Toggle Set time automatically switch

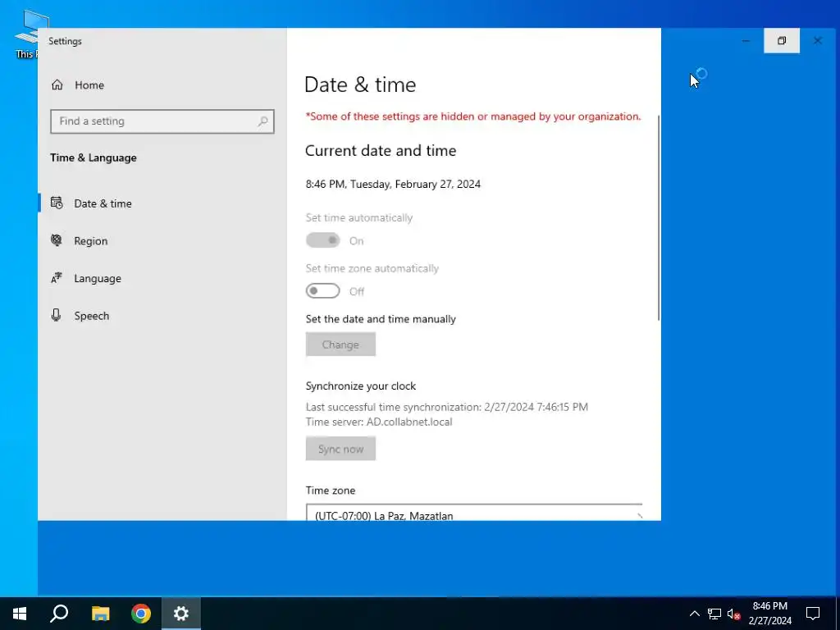(x=322, y=240)
